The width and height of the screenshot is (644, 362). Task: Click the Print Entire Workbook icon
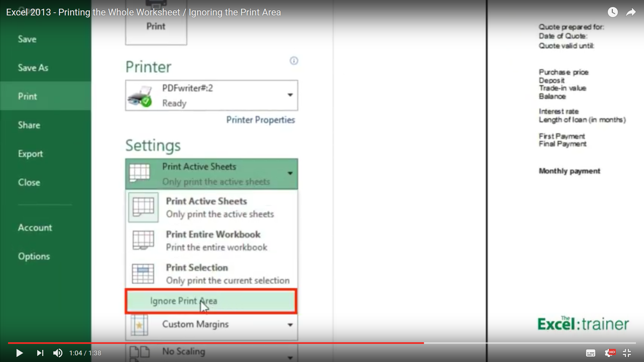[143, 240]
